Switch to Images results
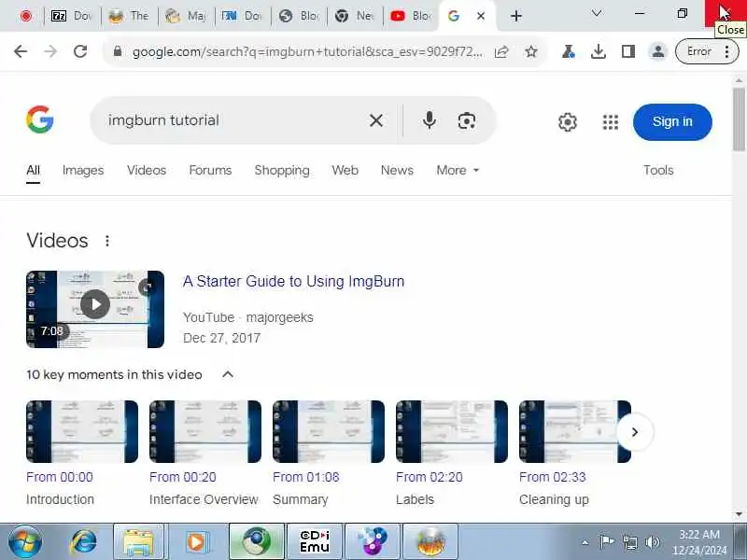Viewport: 747px width, 560px height. [x=83, y=171]
